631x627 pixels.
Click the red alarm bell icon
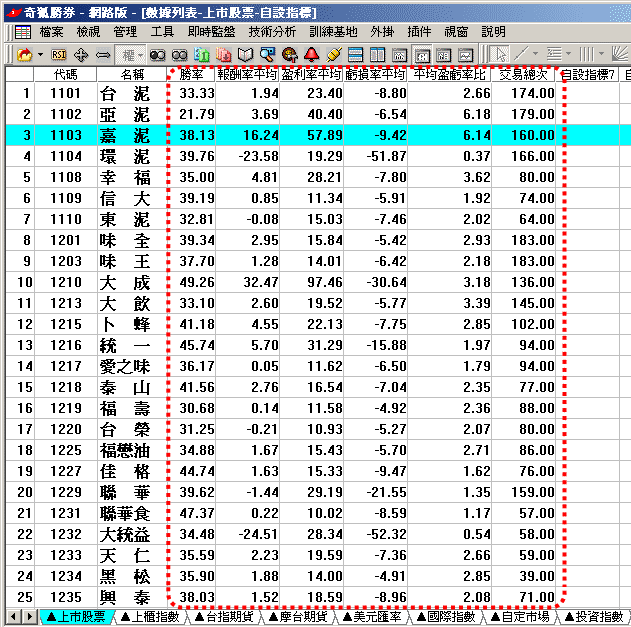click(x=311, y=55)
